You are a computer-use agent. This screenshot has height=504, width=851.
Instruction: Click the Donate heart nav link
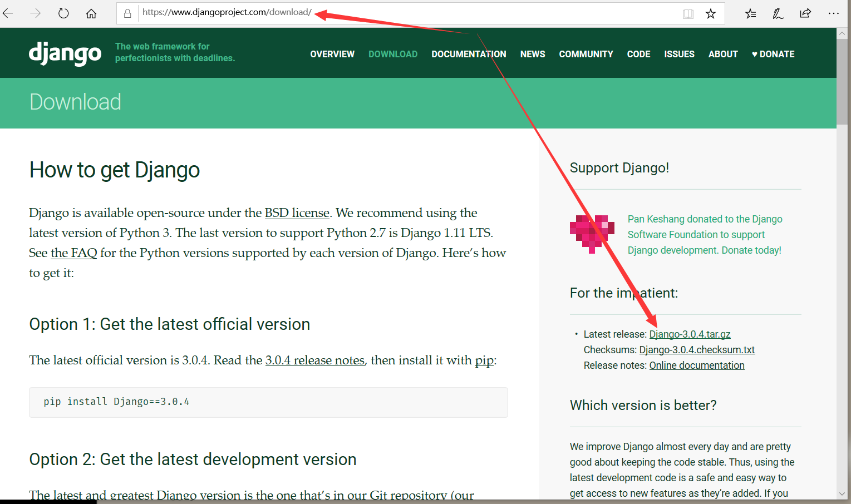click(773, 54)
